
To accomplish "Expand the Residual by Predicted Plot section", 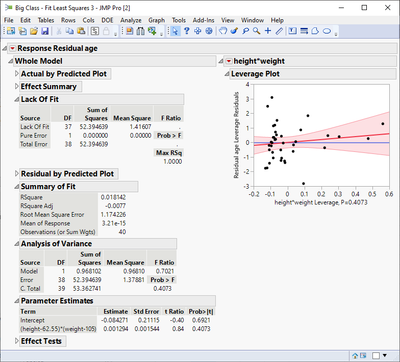I will [x=17, y=174].
